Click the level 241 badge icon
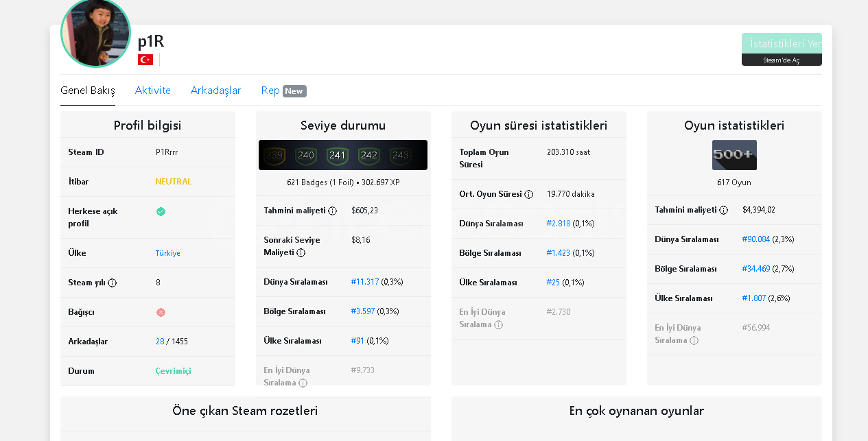 [x=337, y=155]
